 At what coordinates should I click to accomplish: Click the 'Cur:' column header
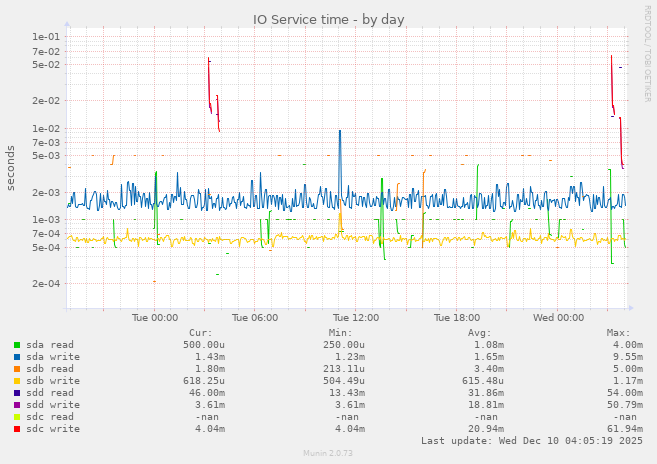(201, 333)
